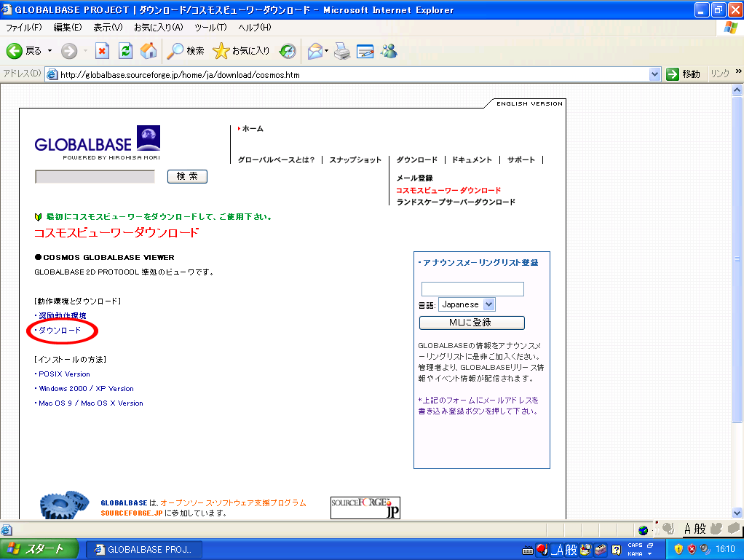This screenshot has width=744, height=560.
Task: Go to Home page icon
Action: (149, 51)
